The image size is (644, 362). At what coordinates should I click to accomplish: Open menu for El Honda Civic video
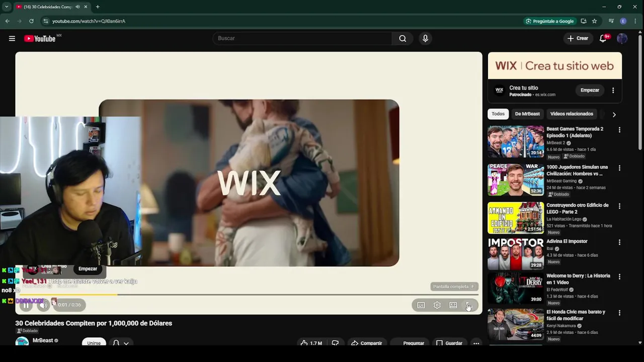click(x=619, y=313)
